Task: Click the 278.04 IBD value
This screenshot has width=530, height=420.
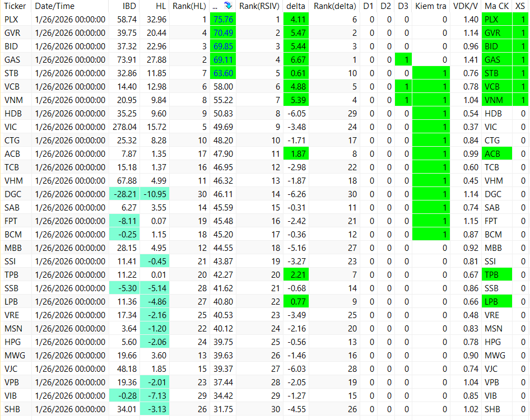Action: 125,127
